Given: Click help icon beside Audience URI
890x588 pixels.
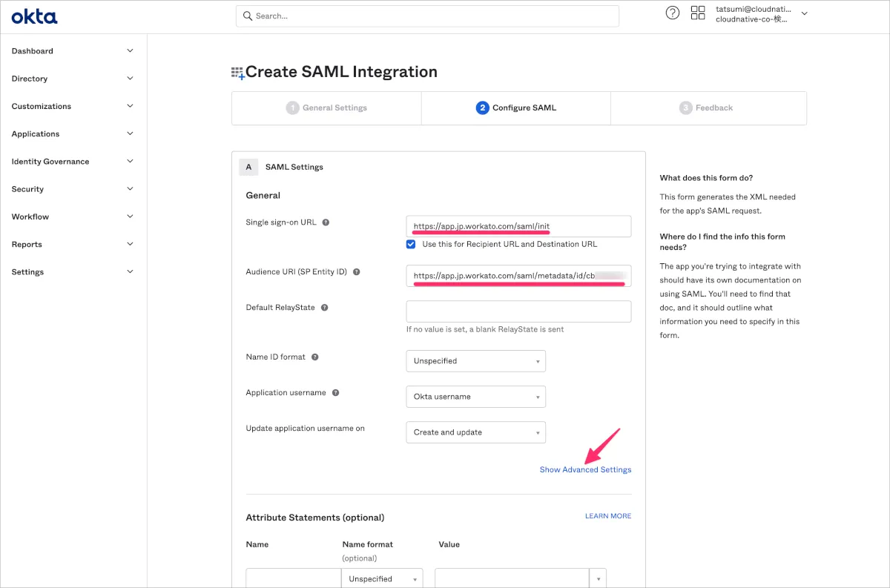Looking at the screenshot, I should pos(357,272).
